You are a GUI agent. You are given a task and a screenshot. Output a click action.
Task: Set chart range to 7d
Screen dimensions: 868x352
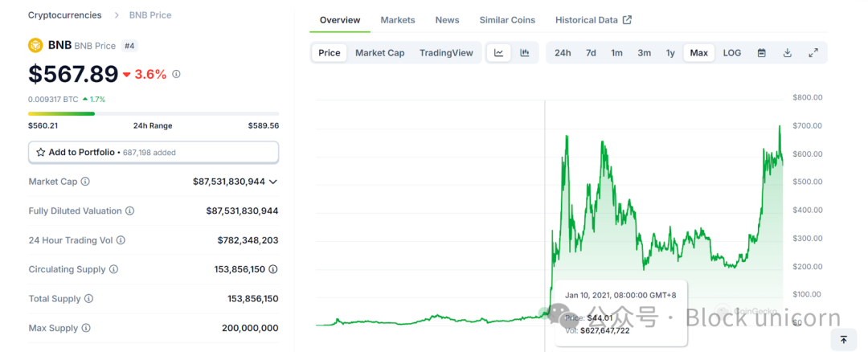(x=591, y=52)
